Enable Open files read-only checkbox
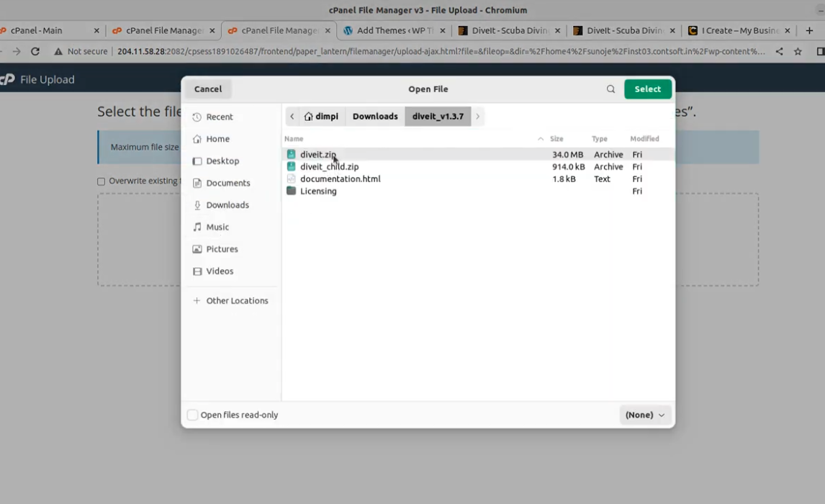Viewport: 825px width, 504px height. (192, 415)
